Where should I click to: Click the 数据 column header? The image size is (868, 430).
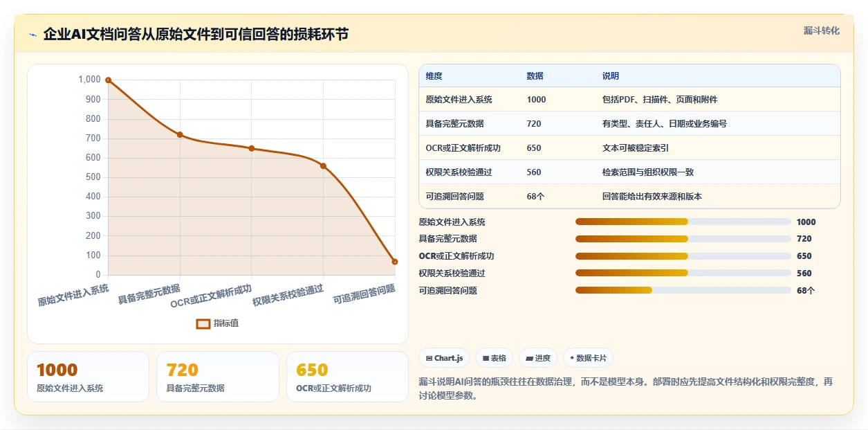(535, 76)
